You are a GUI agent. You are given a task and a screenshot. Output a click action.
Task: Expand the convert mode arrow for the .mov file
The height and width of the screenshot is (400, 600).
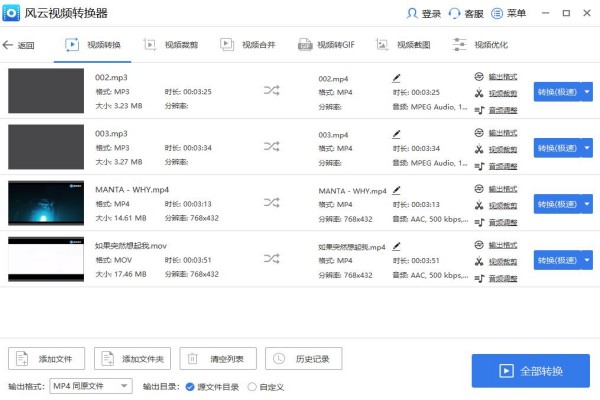click(x=587, y=260)
